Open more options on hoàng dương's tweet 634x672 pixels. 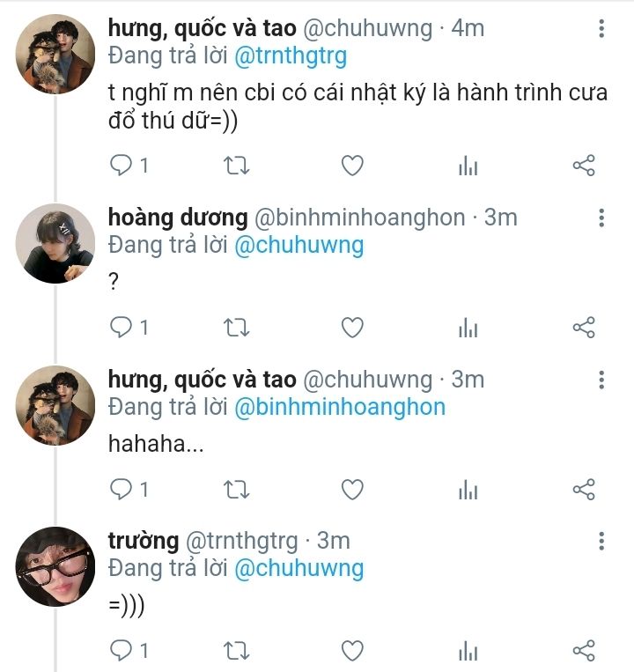(x=601, y=218)
